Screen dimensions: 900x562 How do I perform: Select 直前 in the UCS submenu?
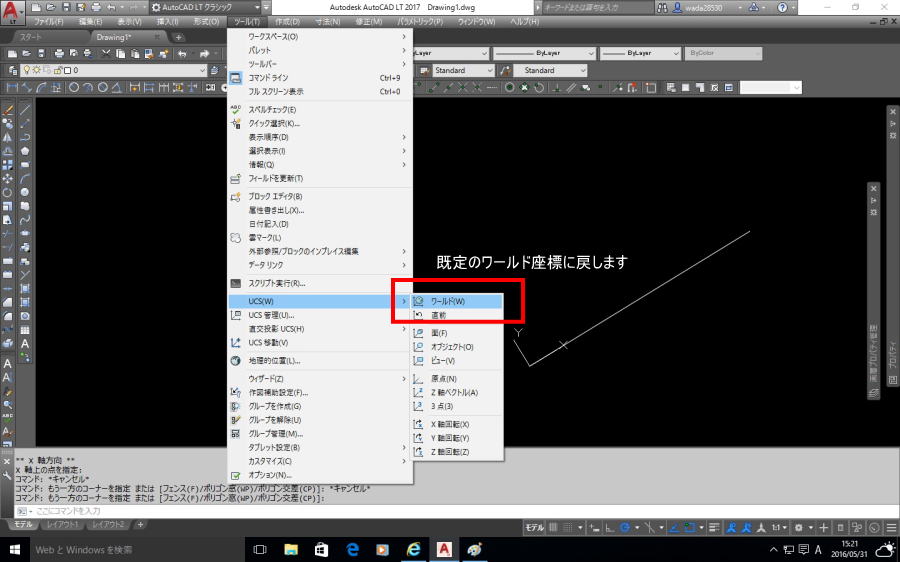[x=457, y=315]
